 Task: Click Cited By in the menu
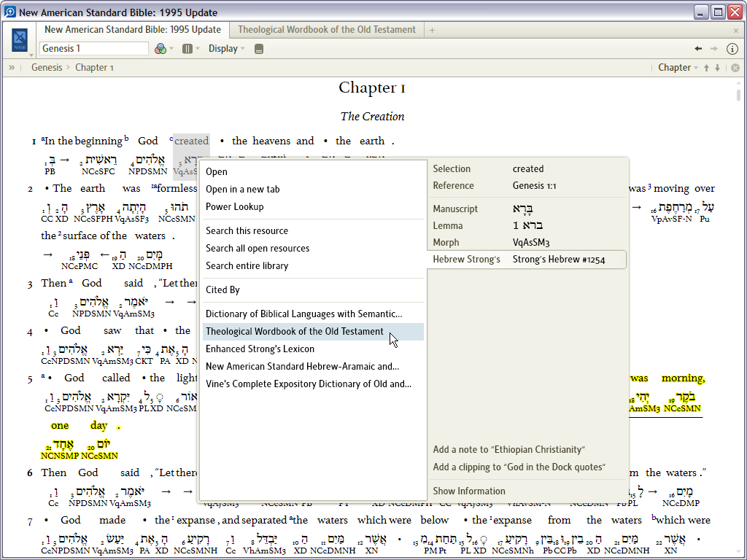[313, 289]
